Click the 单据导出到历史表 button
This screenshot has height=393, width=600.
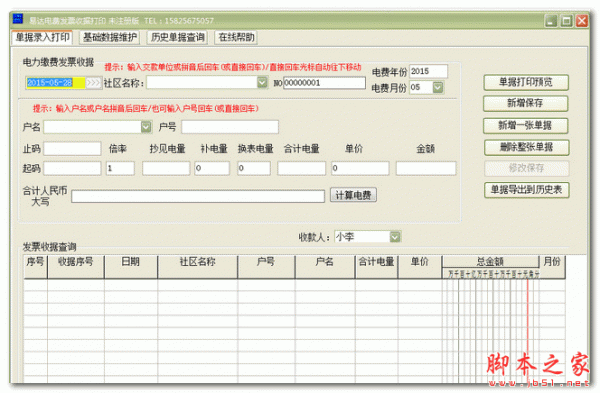coord(527,190)
